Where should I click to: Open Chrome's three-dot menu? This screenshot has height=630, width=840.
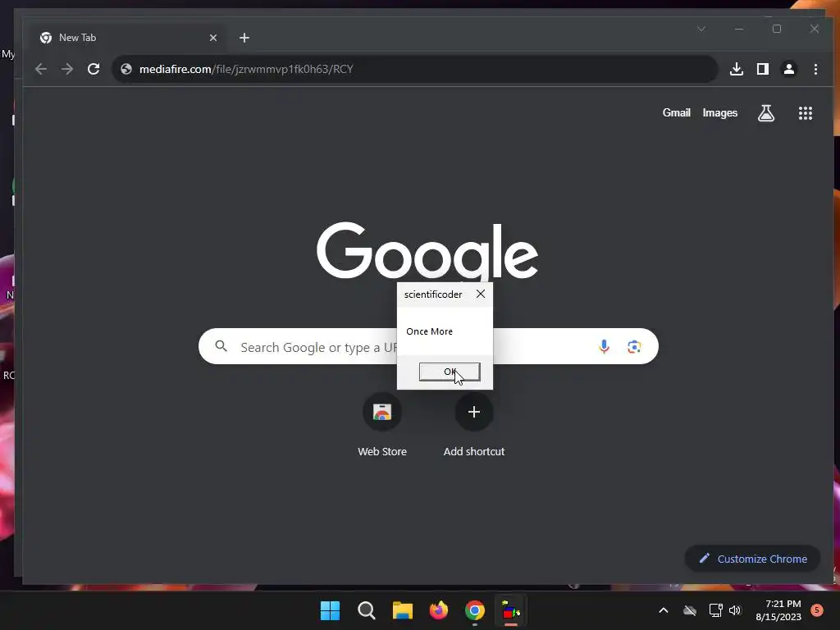coord(815,69)
